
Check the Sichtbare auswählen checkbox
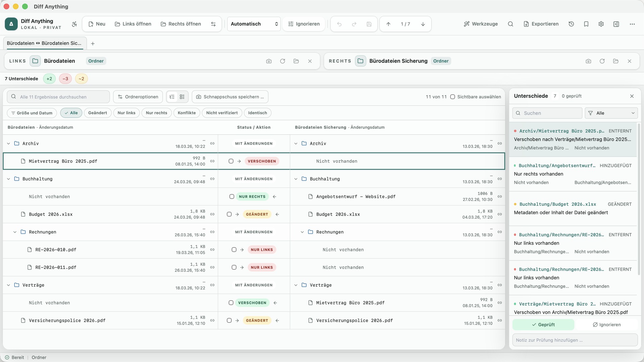pos(452,97)
